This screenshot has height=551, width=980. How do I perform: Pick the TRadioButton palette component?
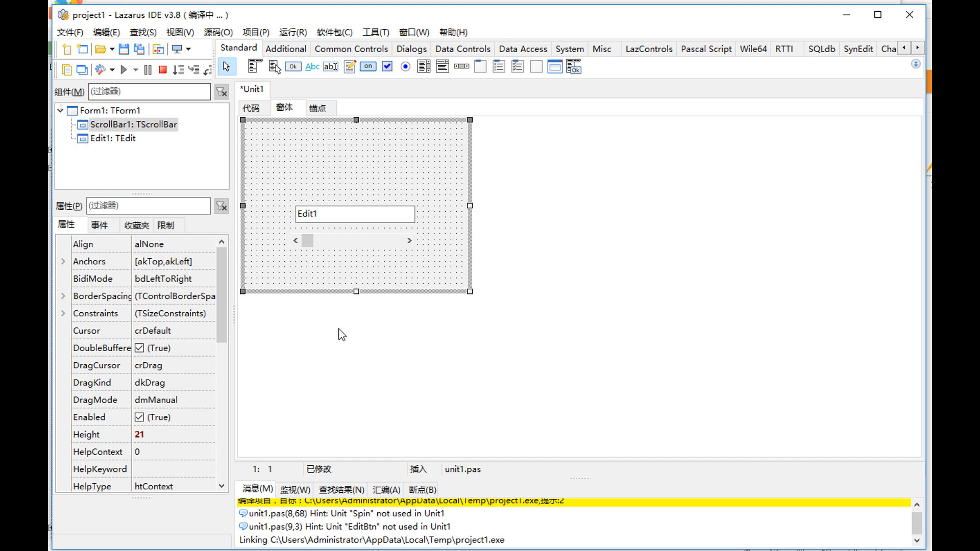click(405, 67)
